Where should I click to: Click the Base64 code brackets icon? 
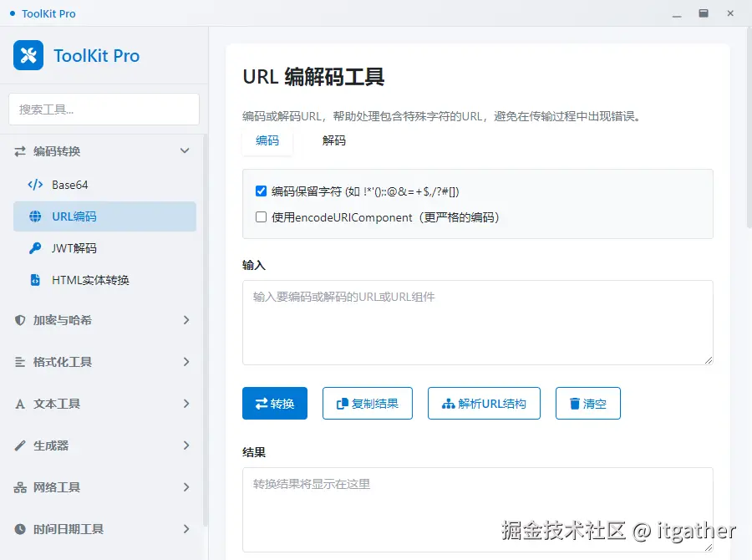pyautogui.click(x=35, y=185)
